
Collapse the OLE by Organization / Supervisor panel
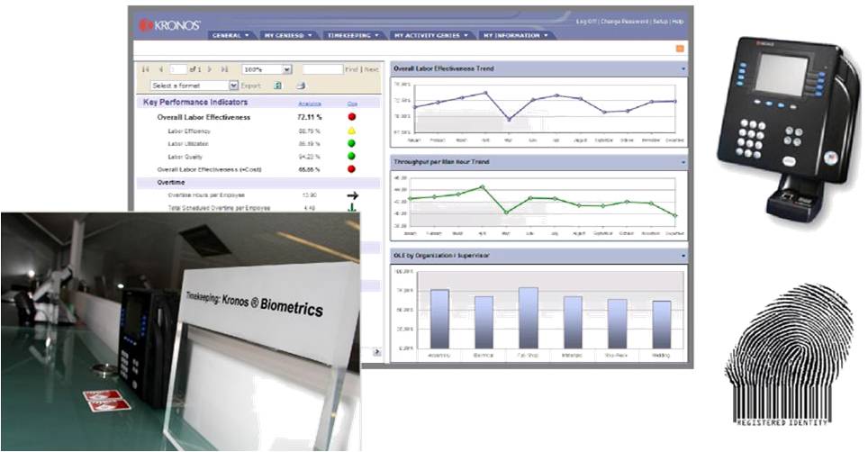[683, 256]
